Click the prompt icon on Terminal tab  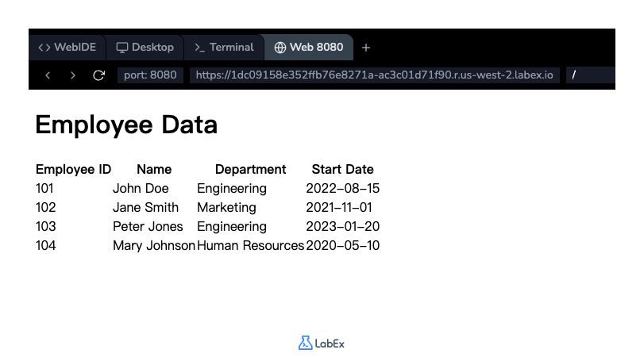tap(200, 48)
